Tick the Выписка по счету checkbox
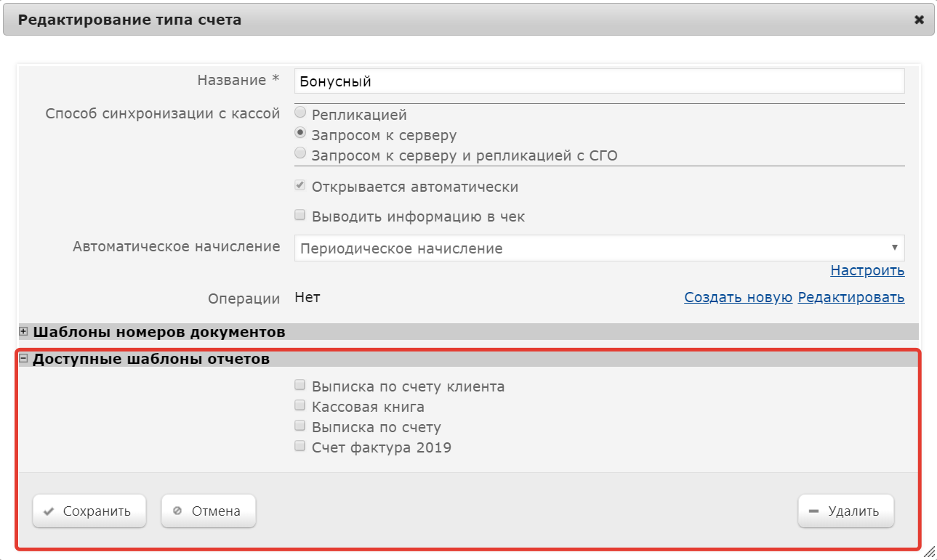This screenshot has height=560, width=937. click(x=299, y=426)
